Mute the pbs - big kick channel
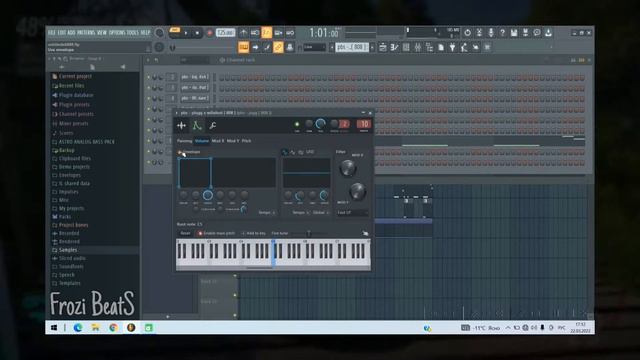This screenshot has width=640, height=360. point(149,77)
